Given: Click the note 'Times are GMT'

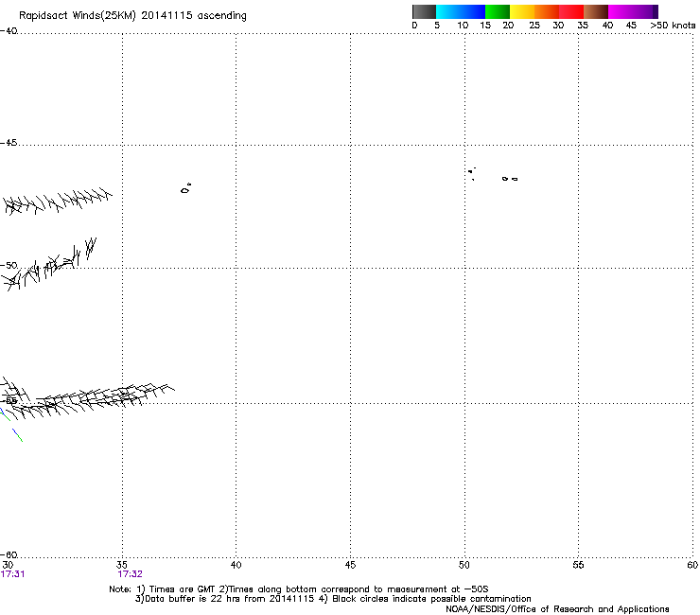Looking at the screenshot, I should point(183,589).
